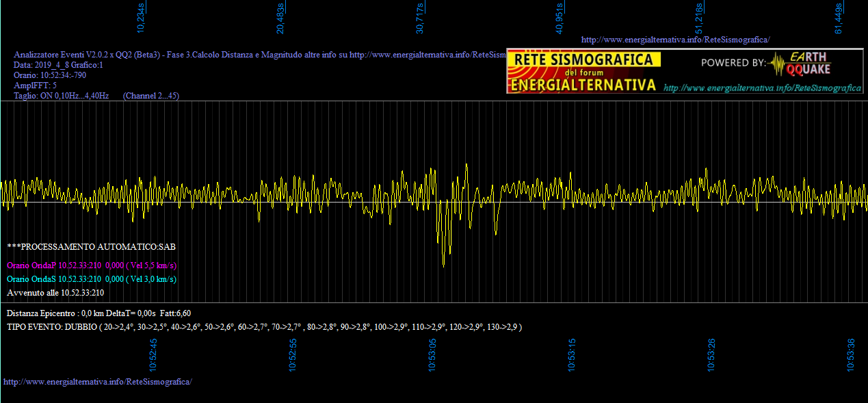Screen dimensions: 868x403
Task: Click the 10:53:05 clock time label
Action: tap(433, 354)
